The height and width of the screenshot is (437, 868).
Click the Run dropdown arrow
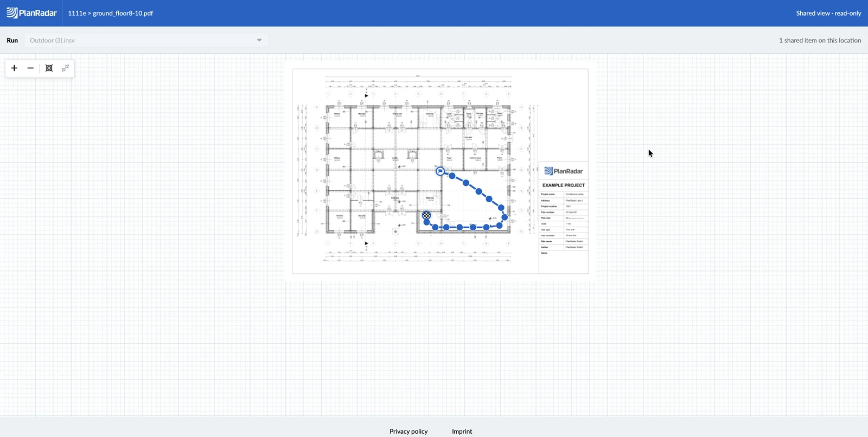coord(259,40)
